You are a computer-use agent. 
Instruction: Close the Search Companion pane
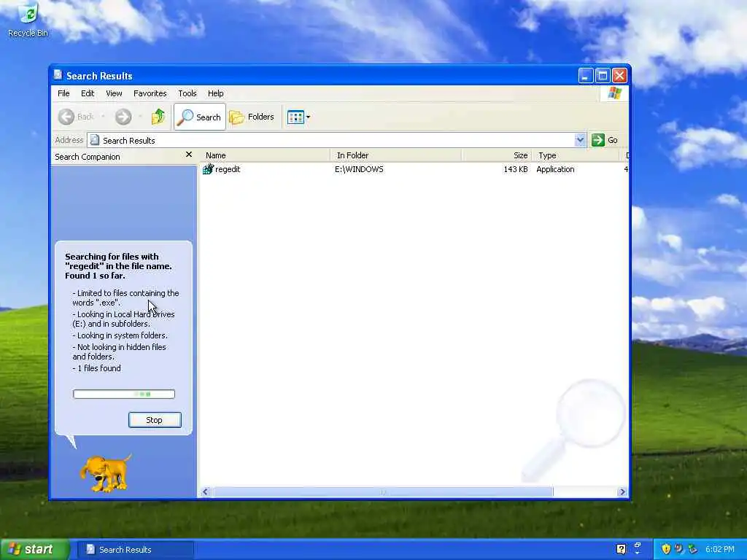tap(189, 155)
